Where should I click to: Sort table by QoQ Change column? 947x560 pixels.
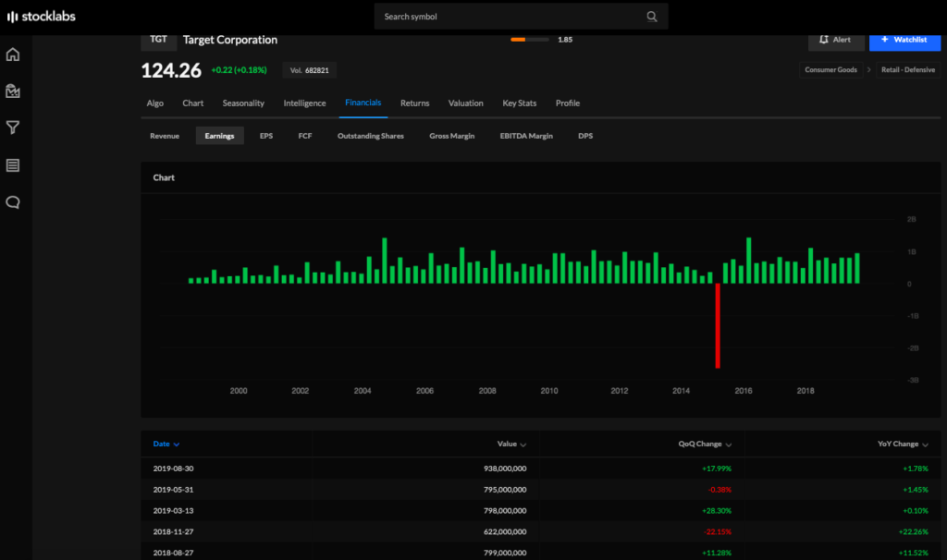pyautogui.click(x=705, y=444)
